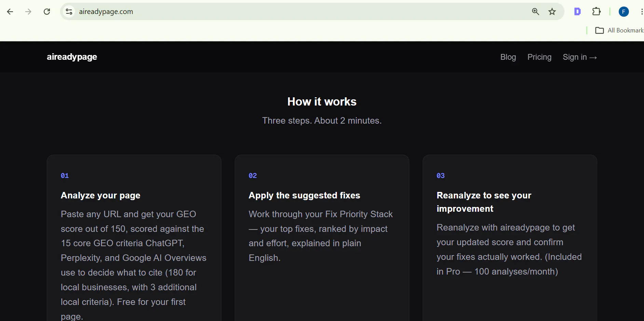Viewport: 644px width, 321px height.
Task: View site information icon in address bar
Action: (69, 12)
